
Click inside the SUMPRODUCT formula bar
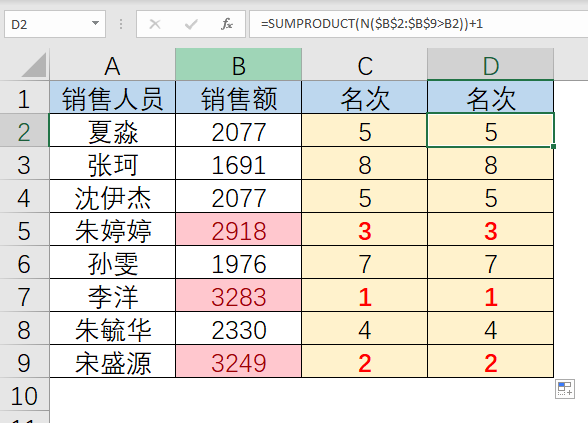418,24
